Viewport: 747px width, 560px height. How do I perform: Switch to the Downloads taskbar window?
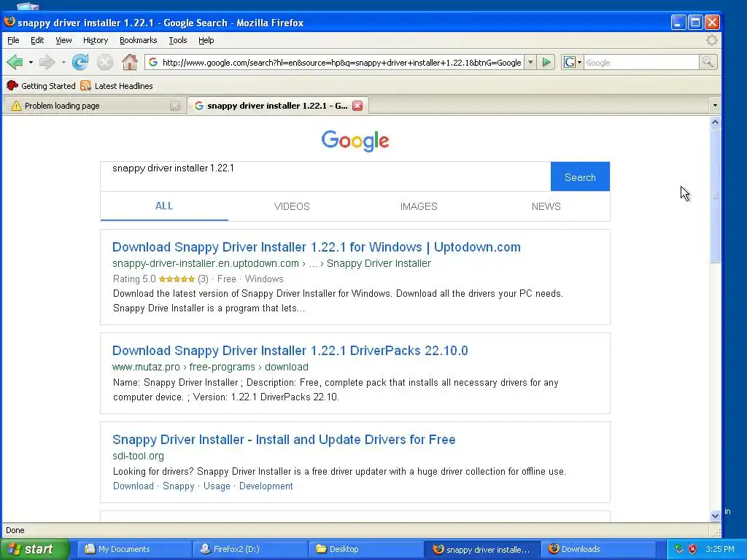coord(598,549)
